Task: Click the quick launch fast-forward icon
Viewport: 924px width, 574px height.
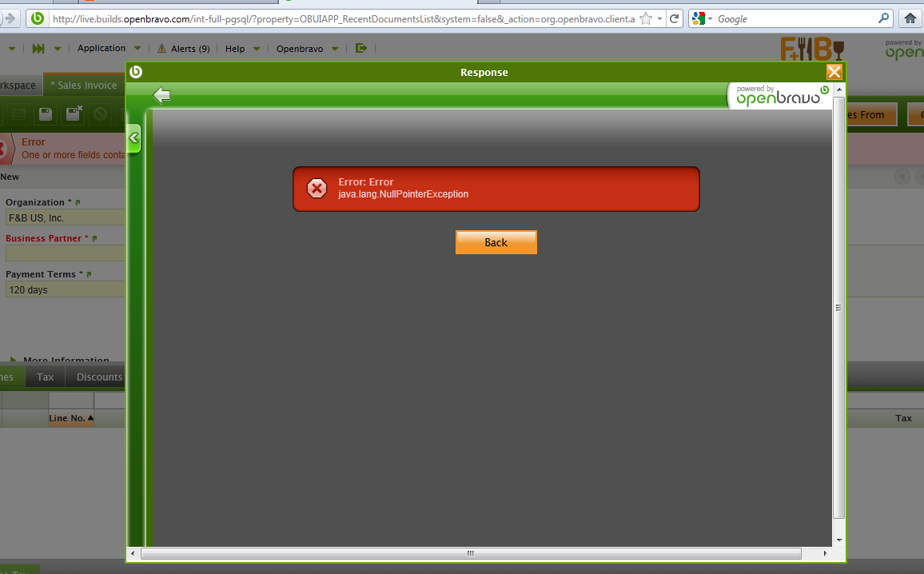Action: point(38,48)
